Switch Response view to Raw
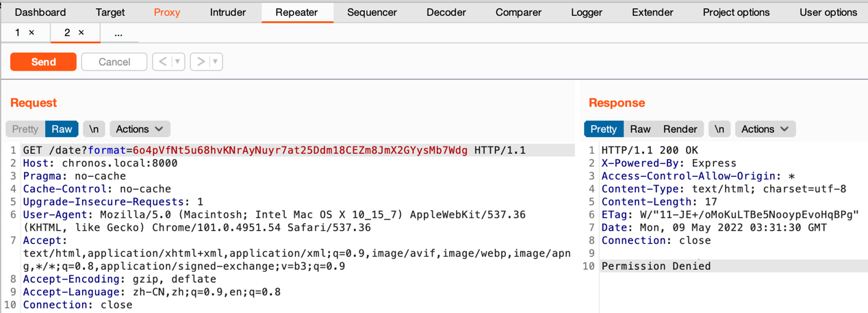 tap(640, 129)
